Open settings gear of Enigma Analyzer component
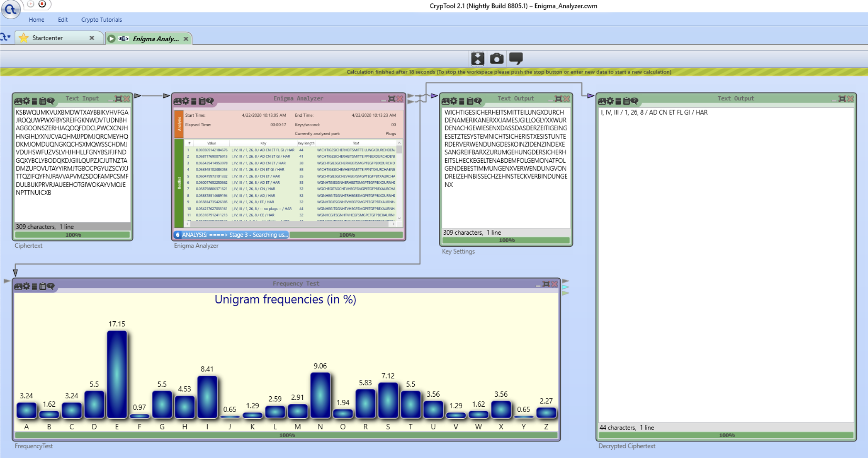Screen dimensions: 868x458 (186, 101)
